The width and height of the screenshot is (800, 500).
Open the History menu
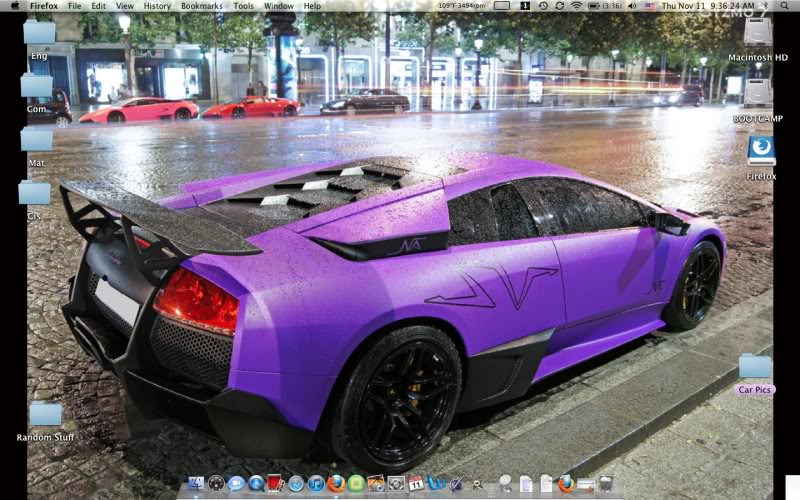pos(157,6)
